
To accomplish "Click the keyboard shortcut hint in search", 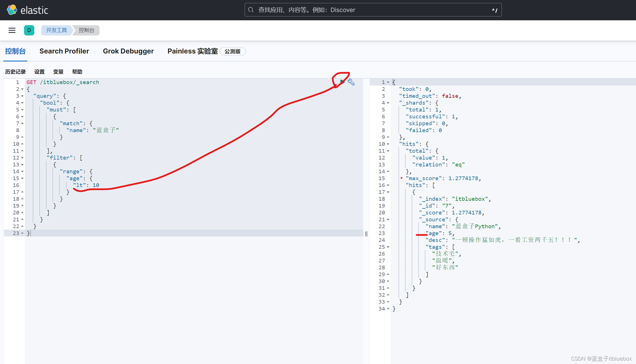I will click(x=494, y=10).
